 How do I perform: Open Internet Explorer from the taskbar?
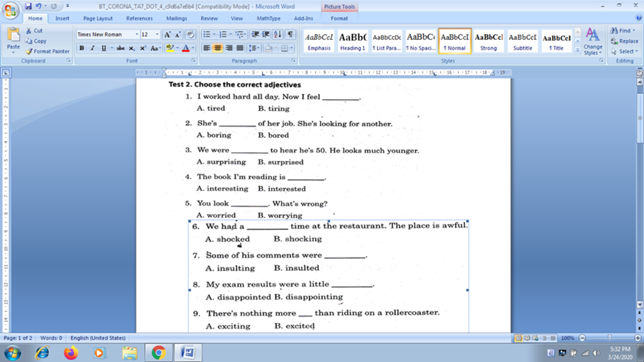42,353
